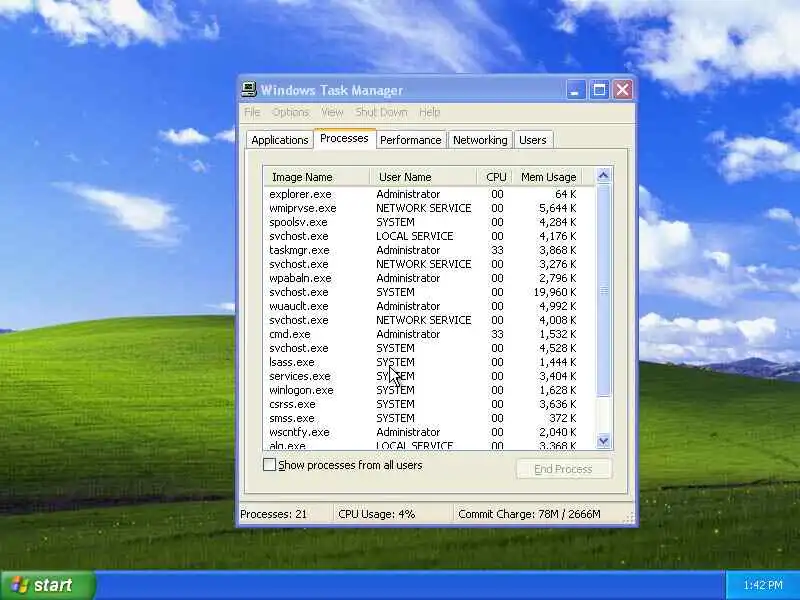Click the 64 K memory value

(x=565, y=194)
